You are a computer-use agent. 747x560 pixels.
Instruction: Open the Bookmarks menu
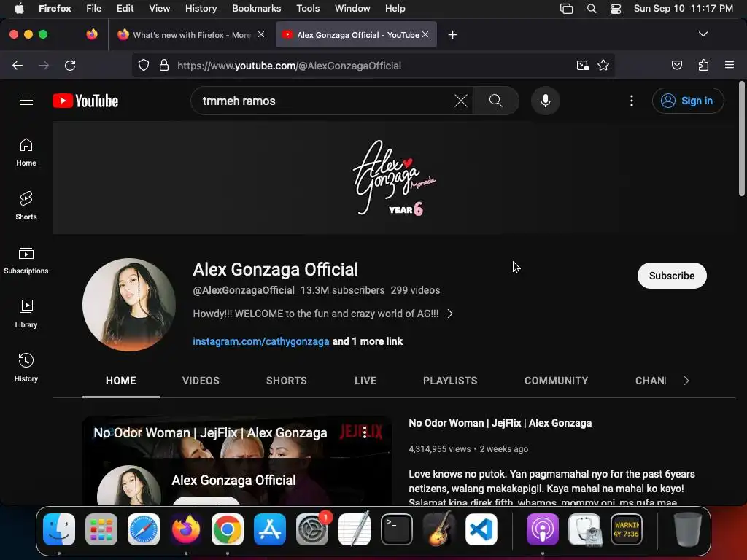pyautogui.click(x=256, y=9)
